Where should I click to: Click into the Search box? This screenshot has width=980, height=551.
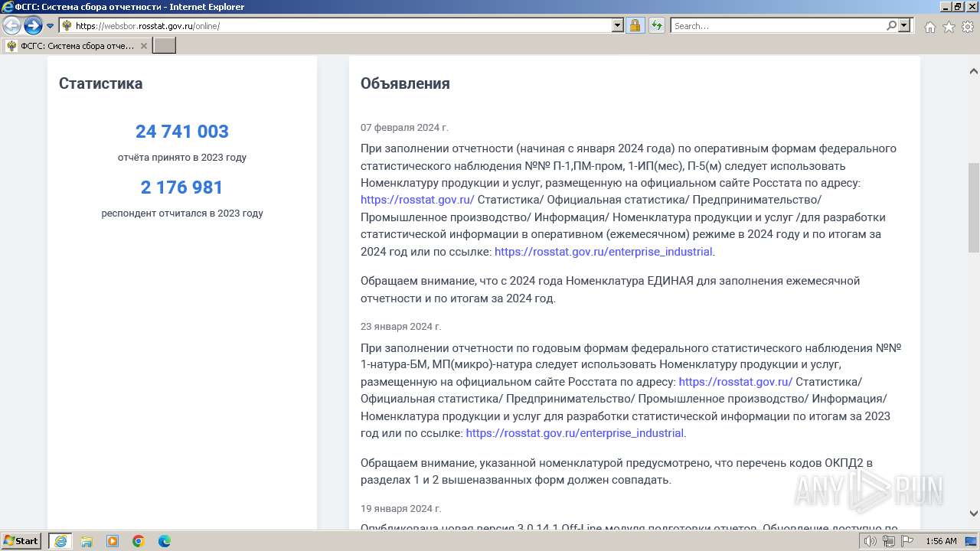(777, 26)
